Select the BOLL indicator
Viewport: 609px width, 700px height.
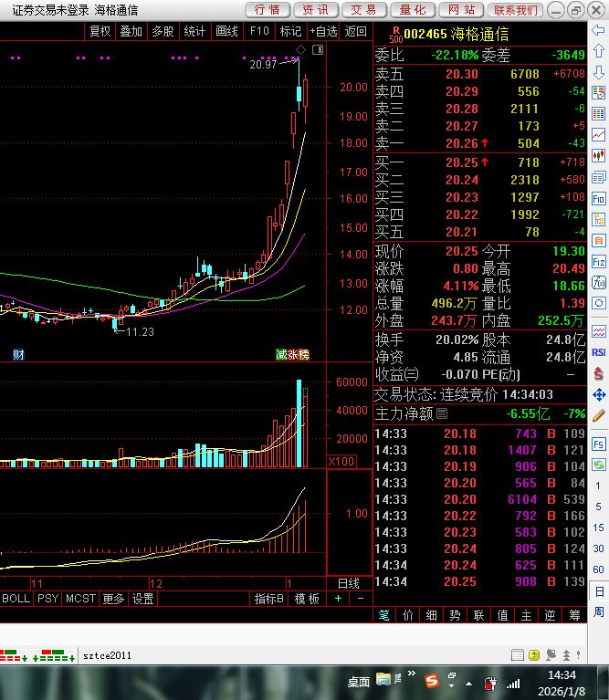pos(16,599)
